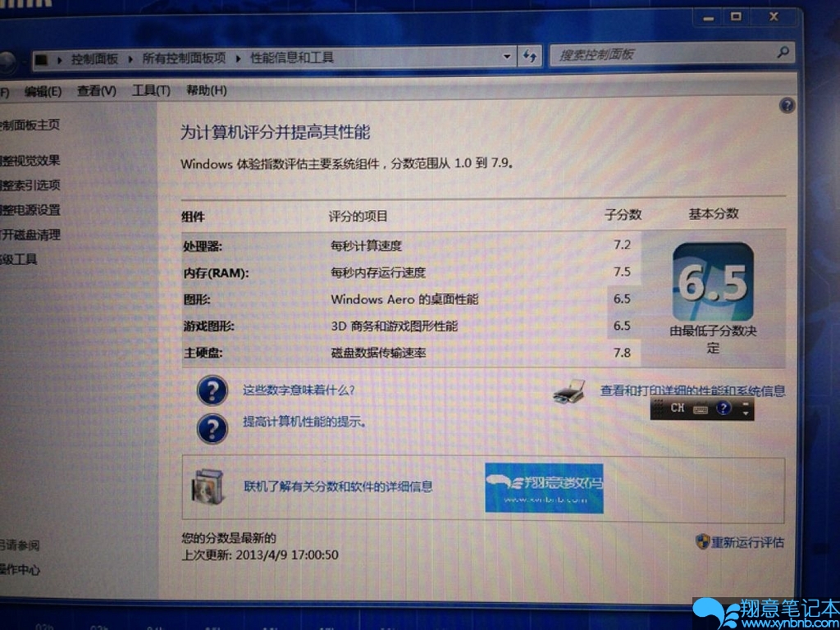Viewport: 840px width, 630px height.
Task: Open the 高级工具 sidebar link
Action: coord(19,260)
